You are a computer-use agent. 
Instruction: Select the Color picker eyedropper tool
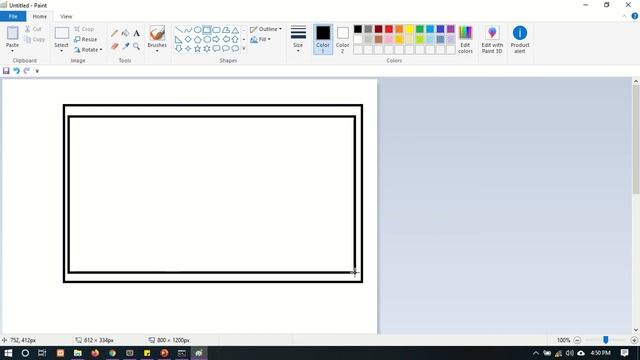point(125,46)
